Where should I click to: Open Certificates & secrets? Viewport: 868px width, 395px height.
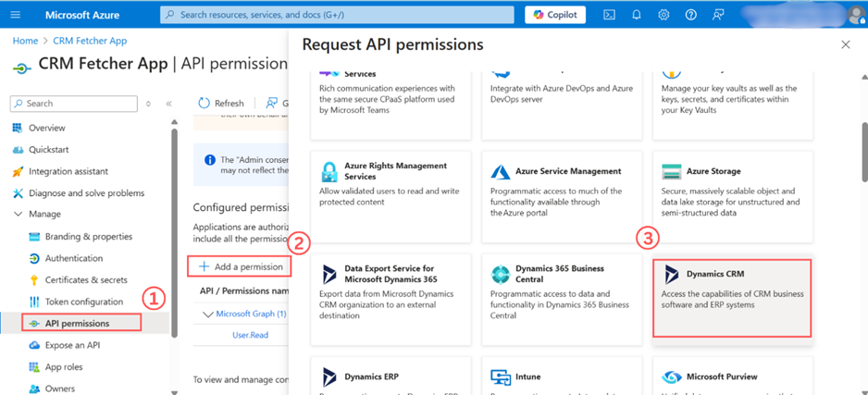click(x=86, y=280)
